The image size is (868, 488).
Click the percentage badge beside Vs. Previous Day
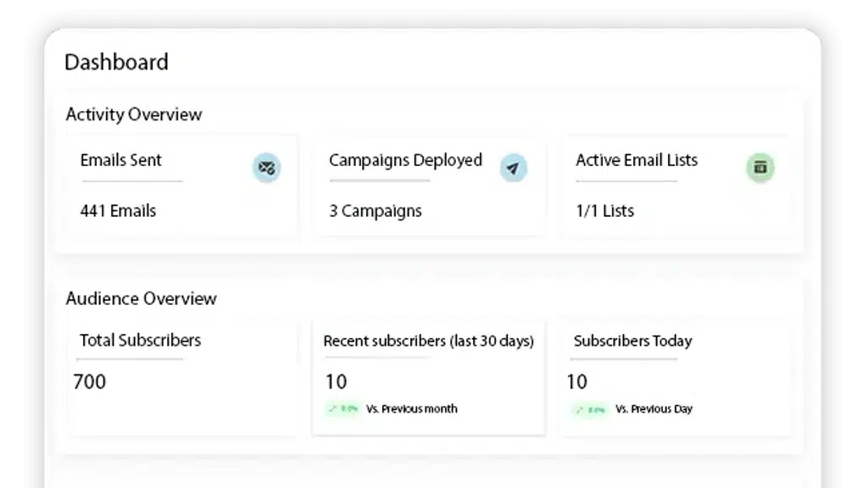pyautogui.click(x=590, y=409)
